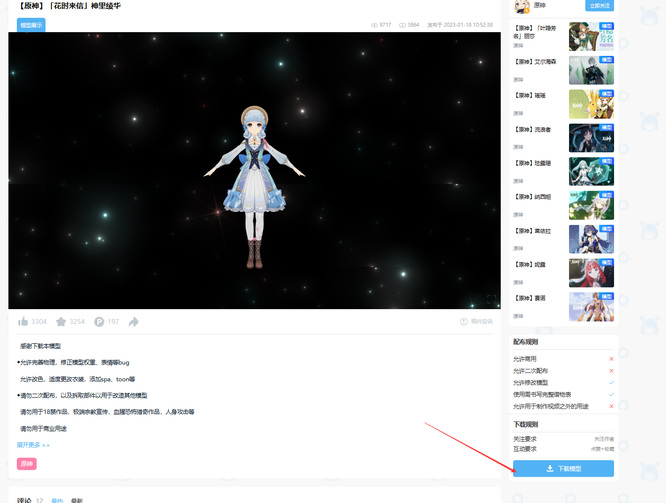Screen dimensions: 666x503
Task: Click the uploader avatar icon
Action: pyautogui.click(x=520, y=6)
